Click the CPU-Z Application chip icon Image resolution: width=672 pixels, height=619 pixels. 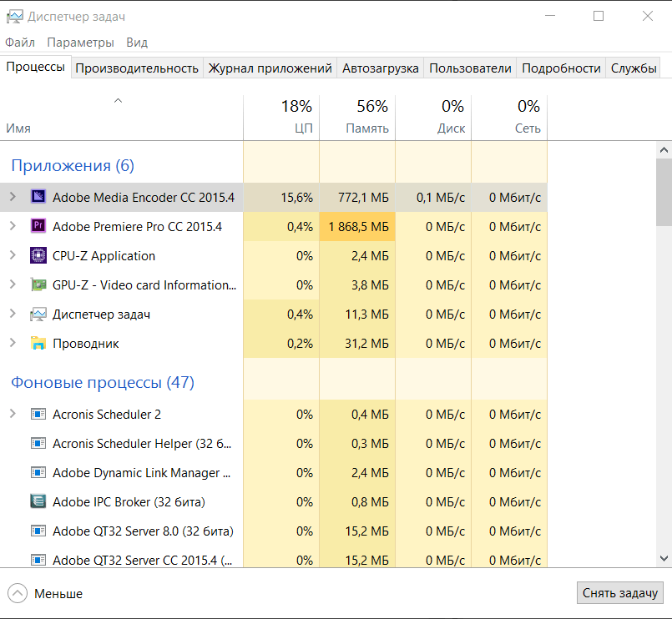click(x=38, y=256)
